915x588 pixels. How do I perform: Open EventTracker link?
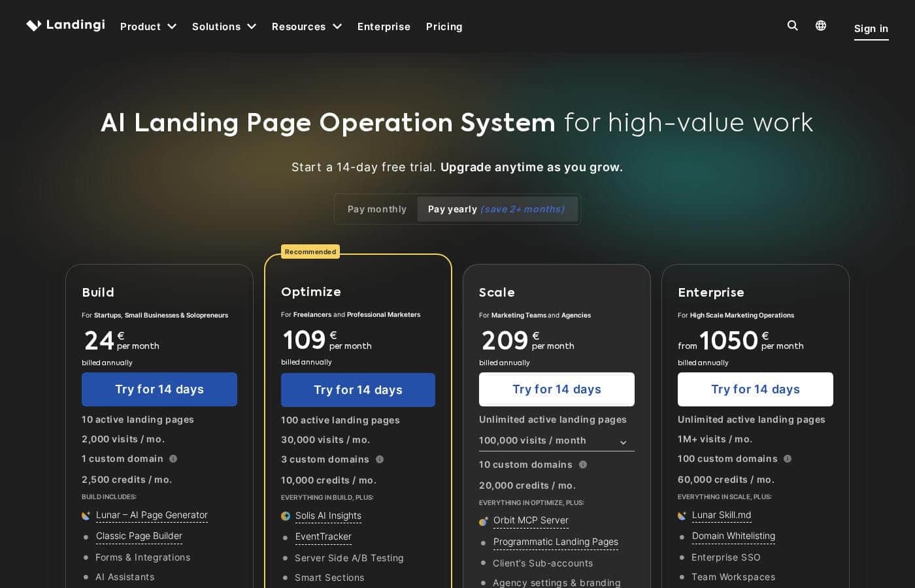tap(324, 537)
